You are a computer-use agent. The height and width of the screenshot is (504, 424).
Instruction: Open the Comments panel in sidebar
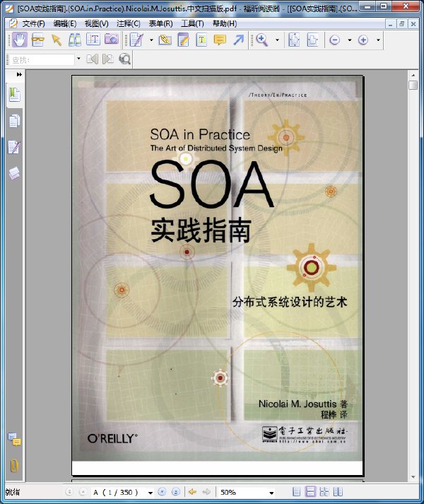point(14,440)
